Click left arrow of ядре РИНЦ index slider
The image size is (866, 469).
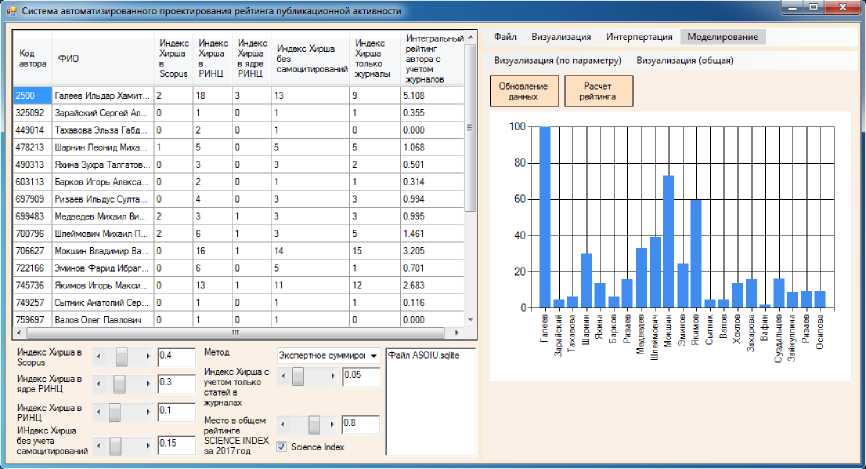pos(98,384)
